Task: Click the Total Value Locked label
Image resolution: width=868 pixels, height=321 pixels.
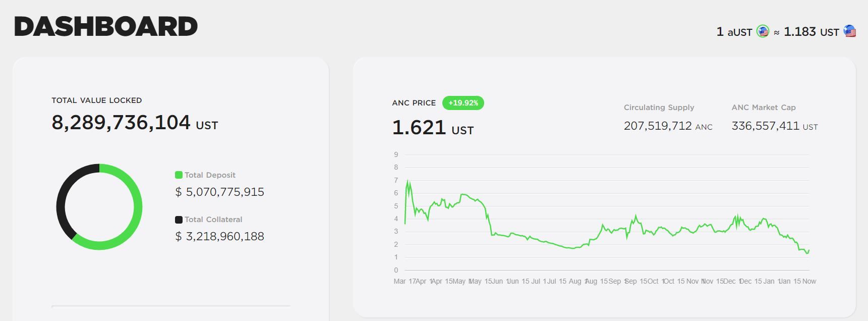Action: click(97, 100)
